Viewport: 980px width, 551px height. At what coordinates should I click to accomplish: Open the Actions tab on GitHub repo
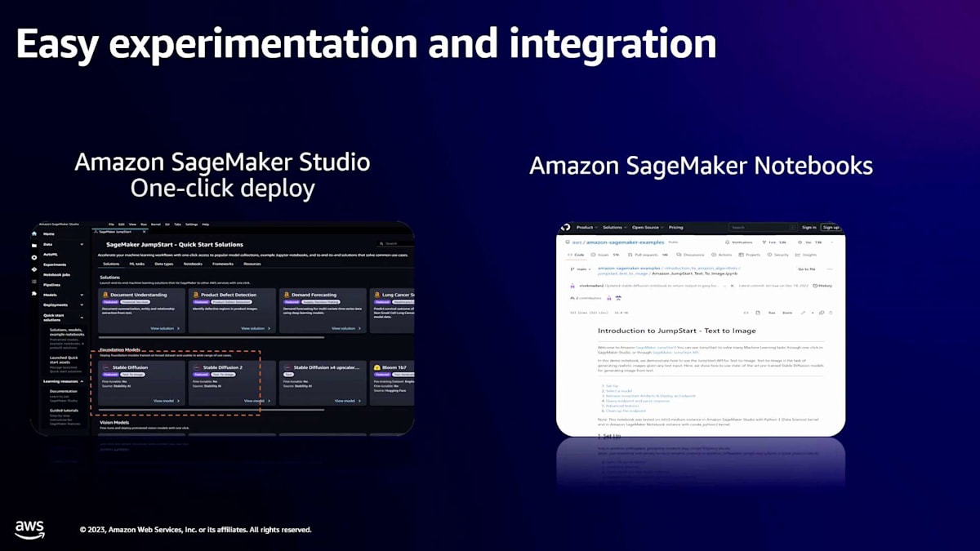pos(721,255)
